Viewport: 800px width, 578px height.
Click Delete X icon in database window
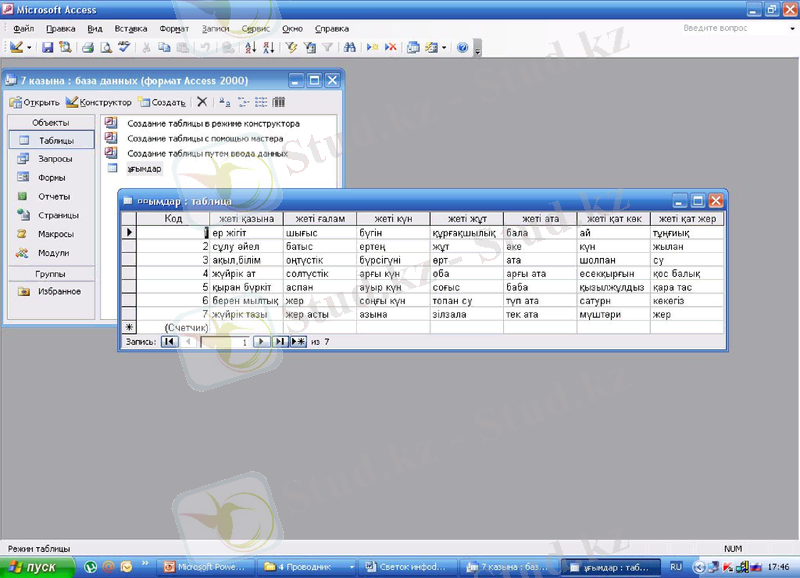pyautogui.click(x=202, y=102)
